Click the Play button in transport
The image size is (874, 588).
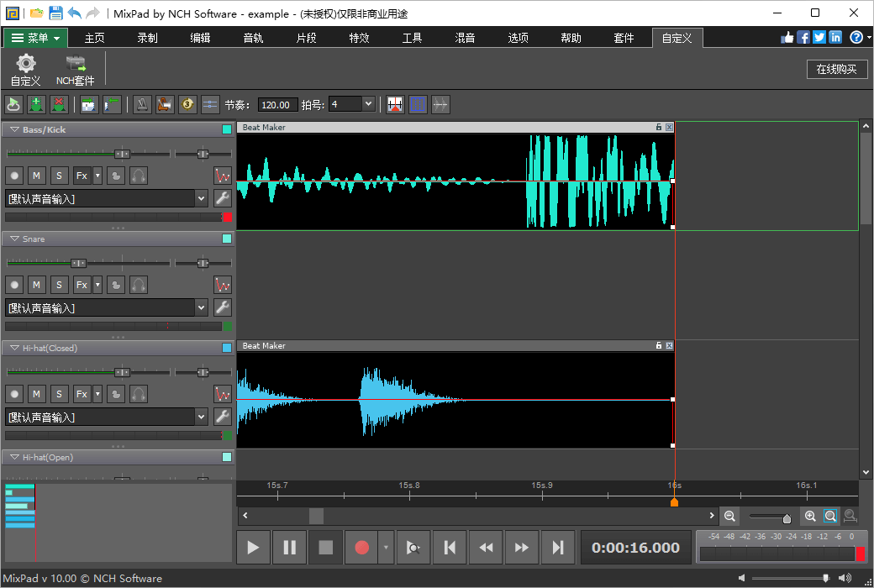click(253, 548)
